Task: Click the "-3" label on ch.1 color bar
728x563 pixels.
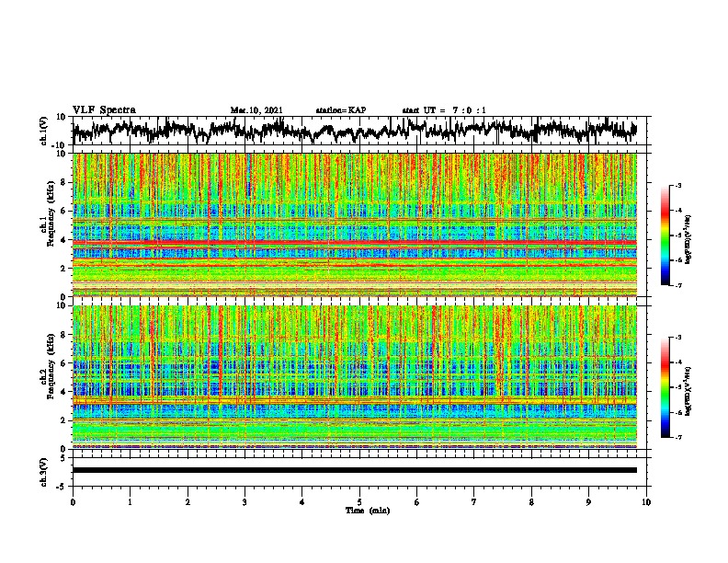Action: click(x=678, y=185)
